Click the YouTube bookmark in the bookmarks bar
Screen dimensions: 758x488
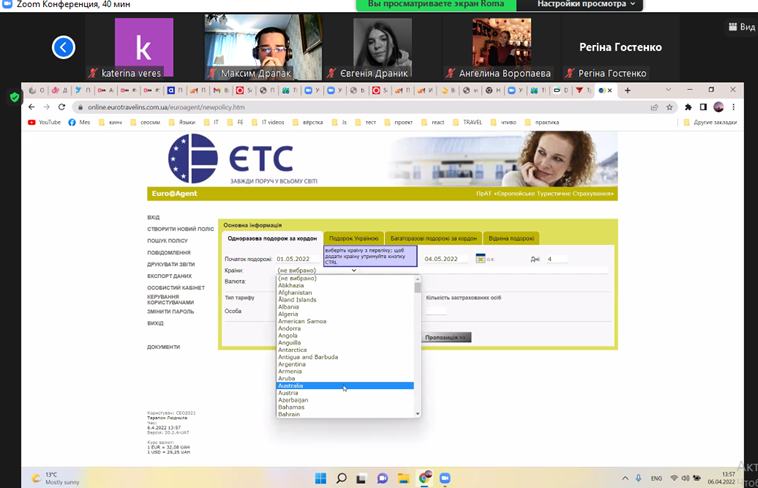click(x=44, y=122)
